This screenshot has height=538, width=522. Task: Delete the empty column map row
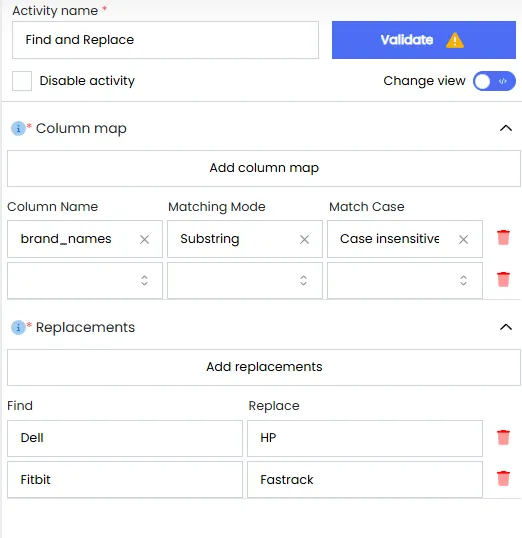[x=503, y=279]
